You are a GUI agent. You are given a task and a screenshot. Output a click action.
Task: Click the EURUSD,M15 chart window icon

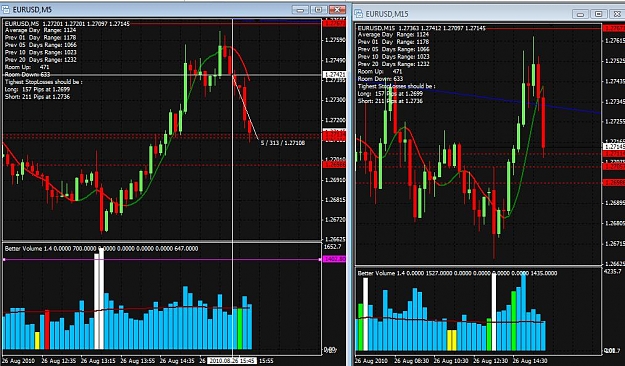point(359,14)
